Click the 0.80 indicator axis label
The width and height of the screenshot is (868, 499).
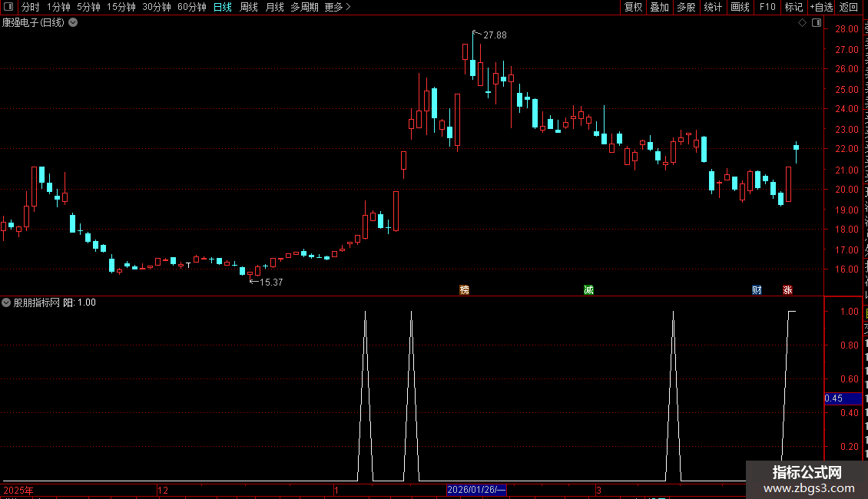coord(850,345)
